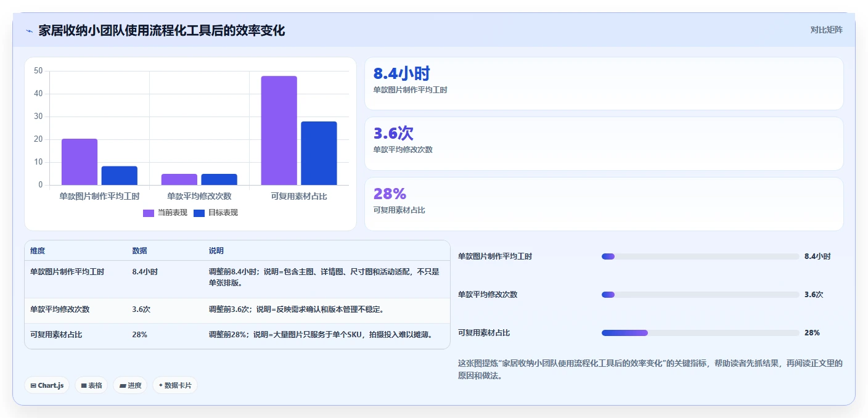Click the blue bar for 单款平均修改次数
868x418 pixels.
[x=219, y=179]
